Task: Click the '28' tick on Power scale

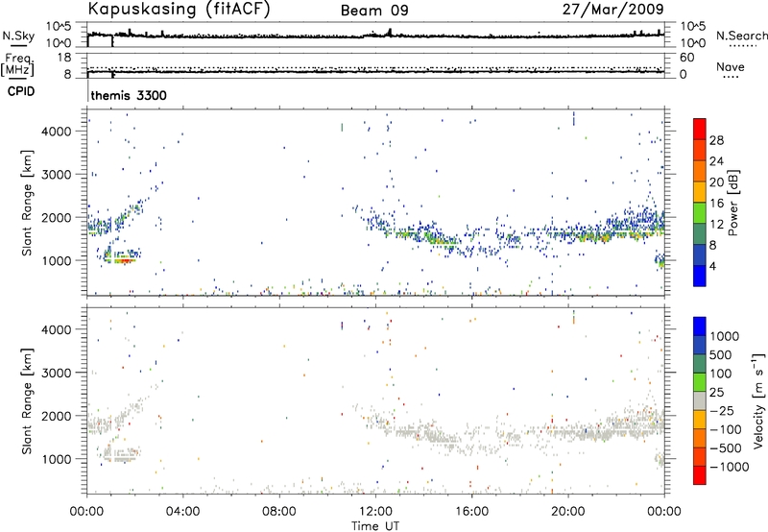Action: (716, 140)
